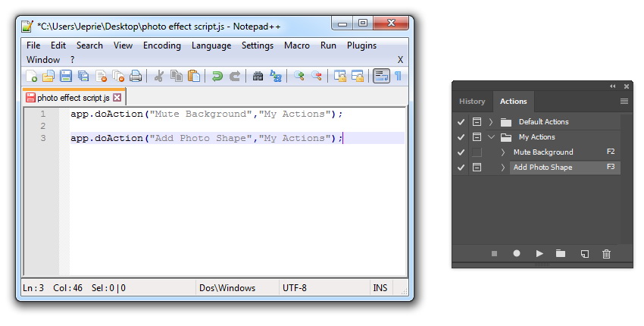Open the Run menu
644x326 pixels.
pyautogui.click(x=328, y=45)
